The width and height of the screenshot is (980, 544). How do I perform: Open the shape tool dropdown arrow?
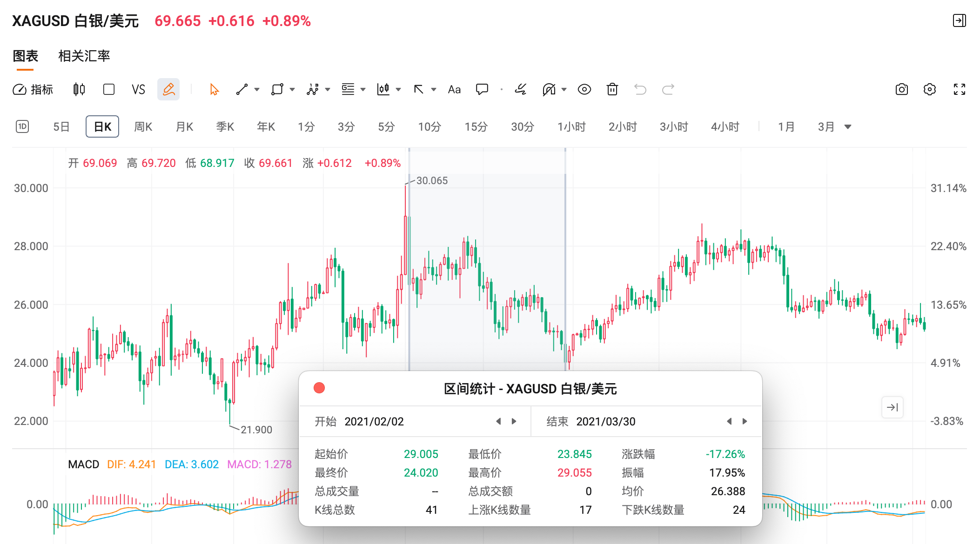click(292, 89)
